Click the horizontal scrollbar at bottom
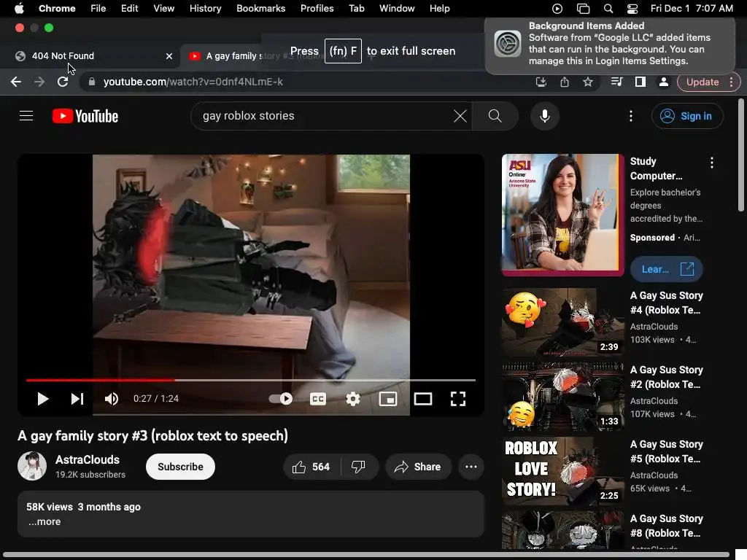 [x=367, y=555]
